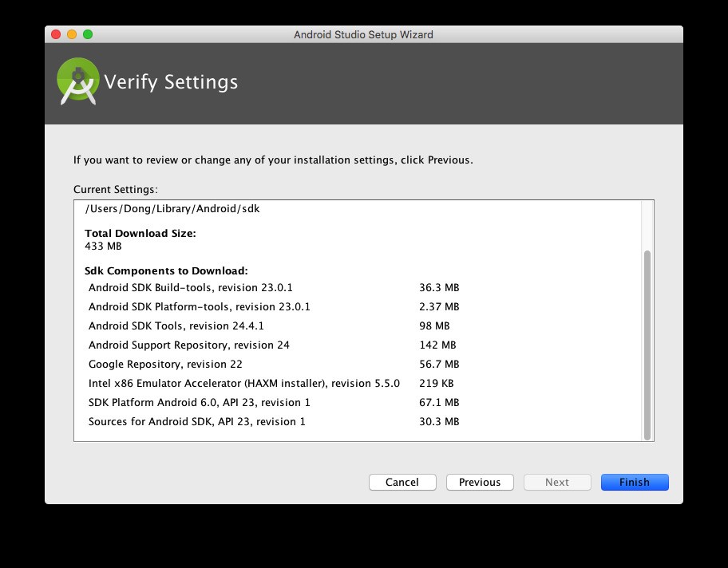Viewport: 728px width, 568px height.
Task: Go back with the Previous button
Action: 480,482
